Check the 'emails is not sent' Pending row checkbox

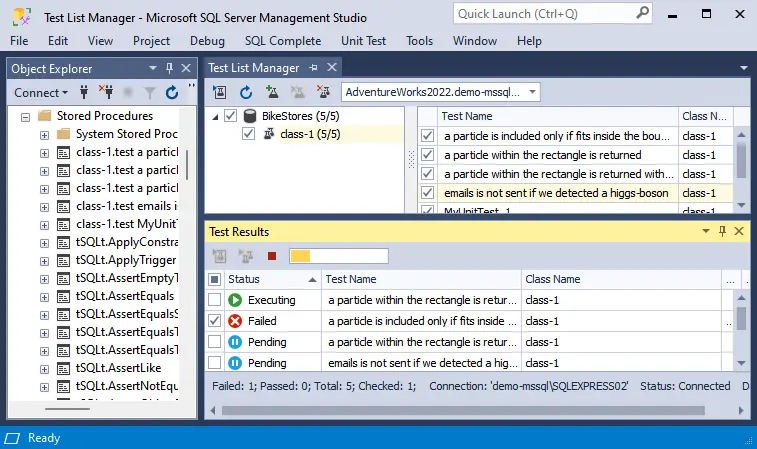click(x=214, y=363)
